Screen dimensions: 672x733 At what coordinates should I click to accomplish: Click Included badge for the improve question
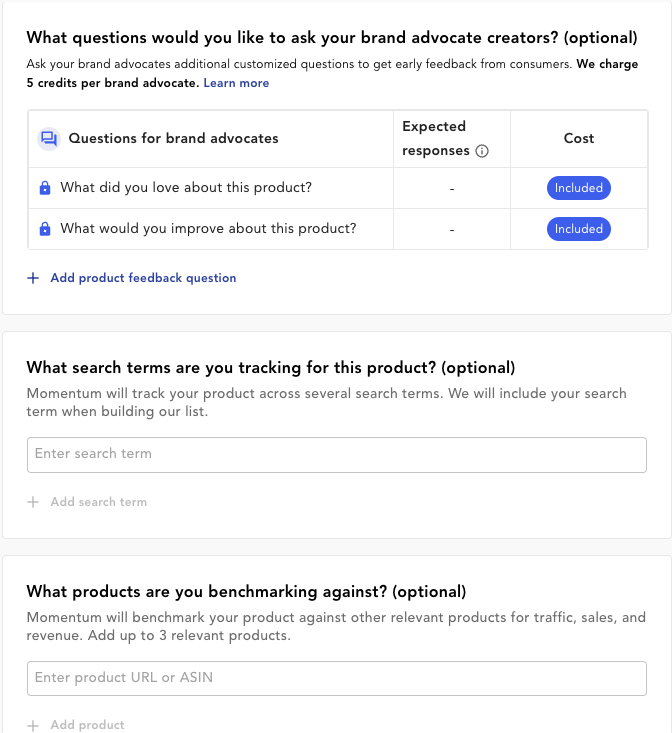579,229
